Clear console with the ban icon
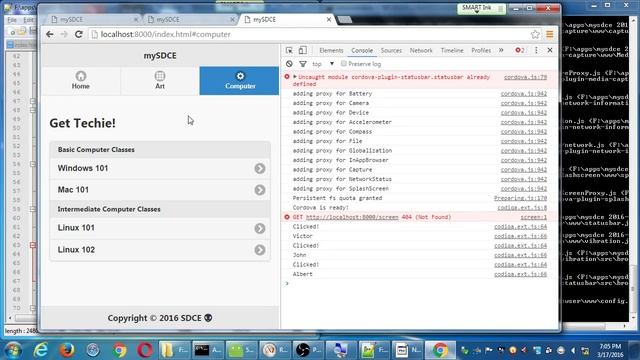Image resolution: width=640 pixels, height=360 pixels. (289, 64)
